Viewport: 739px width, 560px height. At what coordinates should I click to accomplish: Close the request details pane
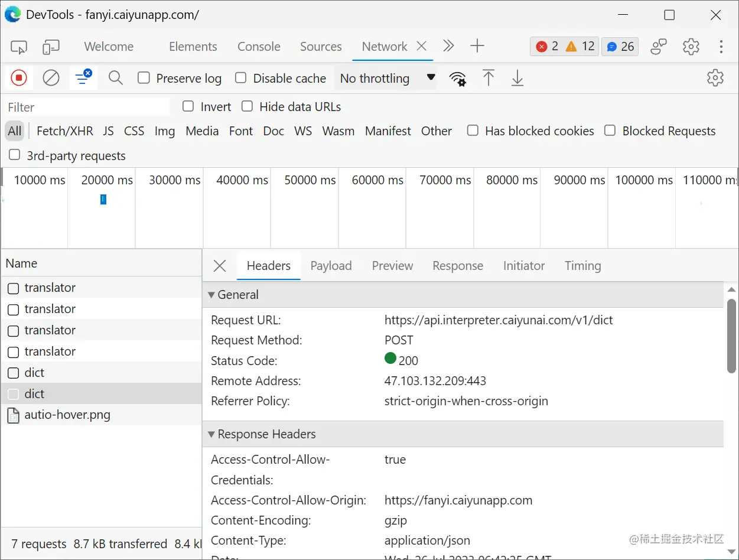[220, 266]
